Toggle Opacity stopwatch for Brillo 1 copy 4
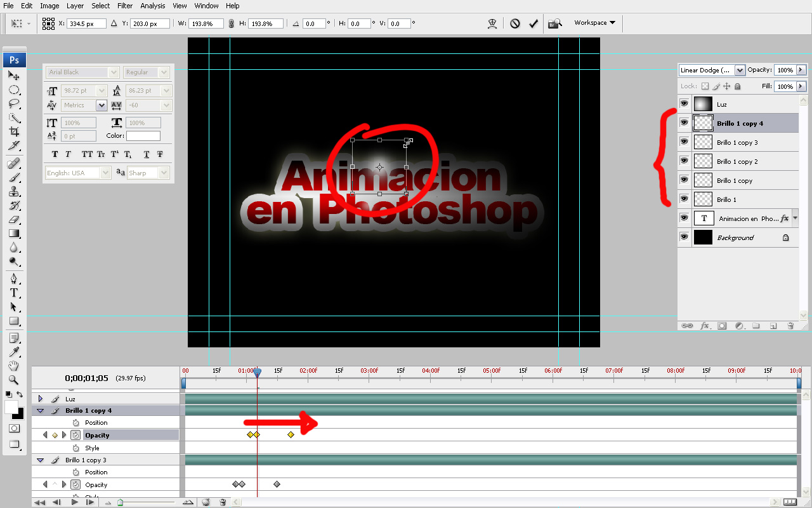This screenshot has height=508, width=812. tap(75, 435)
